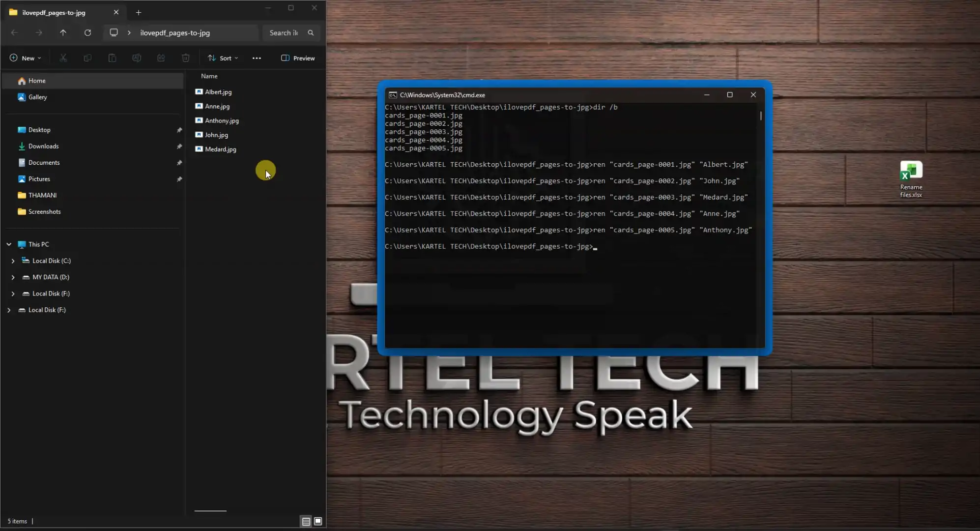Viewport: 980px width, 531px height.
Task: Select This PC in navigation pane
Action: click(38, 244)
